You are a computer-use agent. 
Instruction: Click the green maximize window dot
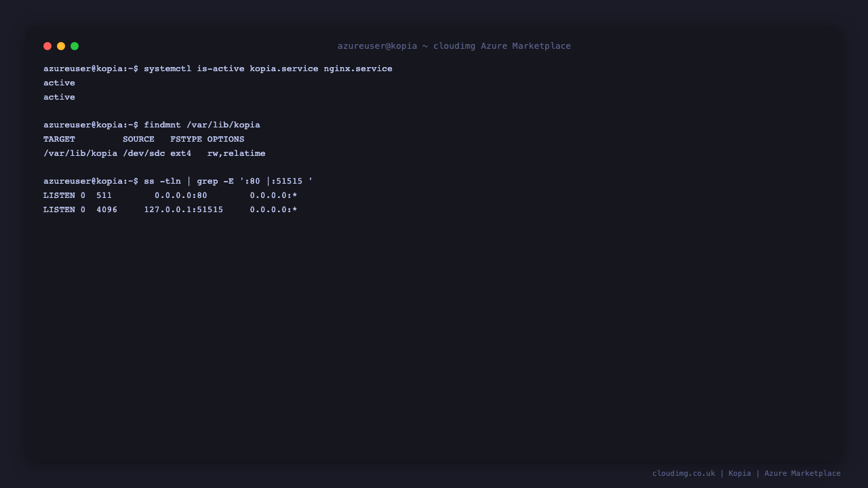pos(75,46)
